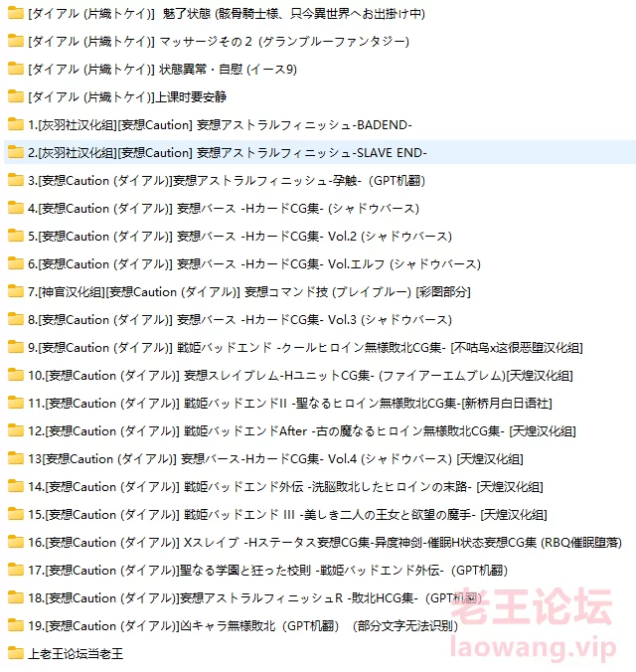The width and height of the screenshot is (636, 672).
Task: Select highlighted folder name ending -SLAVE END-
Action: pos(228,153)
